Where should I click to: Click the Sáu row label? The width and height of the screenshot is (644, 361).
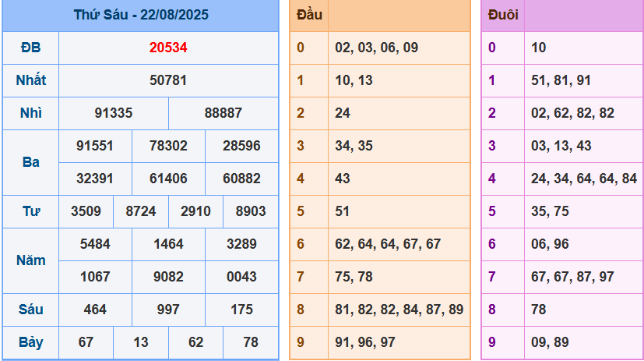pos(31,310)
